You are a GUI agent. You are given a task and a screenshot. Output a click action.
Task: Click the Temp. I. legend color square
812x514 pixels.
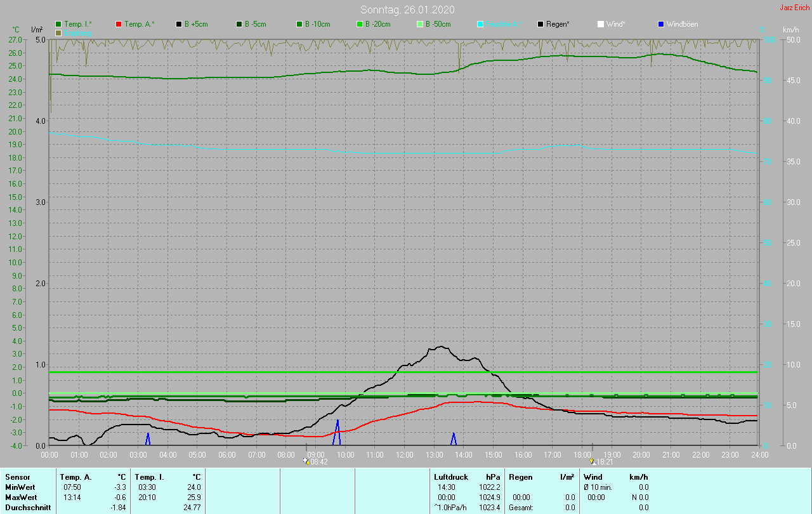coord(58,24)
